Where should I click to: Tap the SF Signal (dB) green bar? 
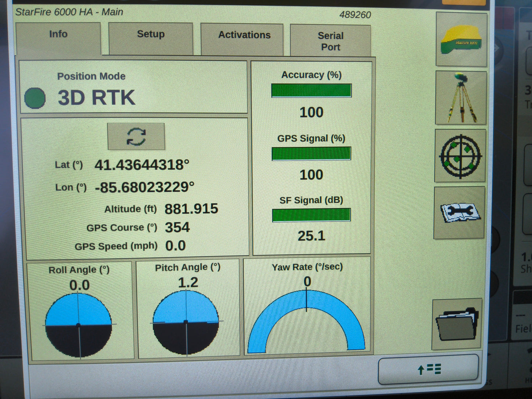point(311,215)
